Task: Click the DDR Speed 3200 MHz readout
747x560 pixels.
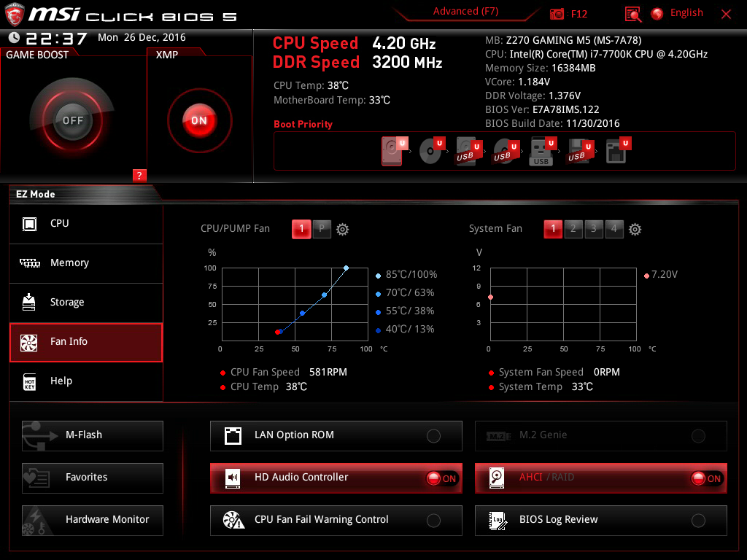Action: pos(357,63)
